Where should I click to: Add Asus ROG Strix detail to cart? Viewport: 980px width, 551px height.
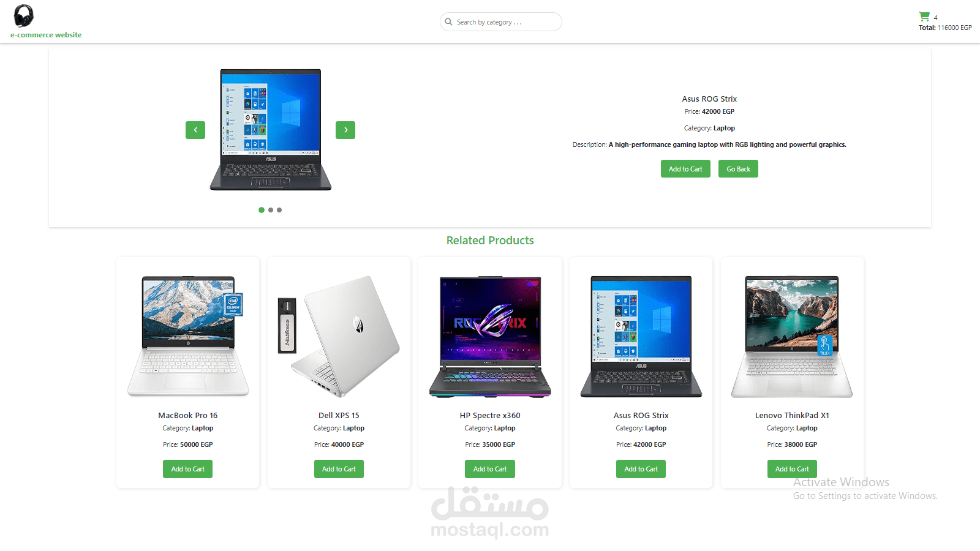[685, 169]
